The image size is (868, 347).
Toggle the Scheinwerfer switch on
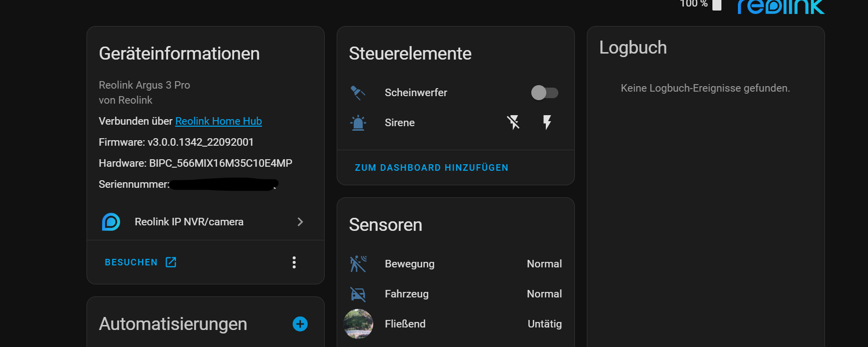click(544, 93)
